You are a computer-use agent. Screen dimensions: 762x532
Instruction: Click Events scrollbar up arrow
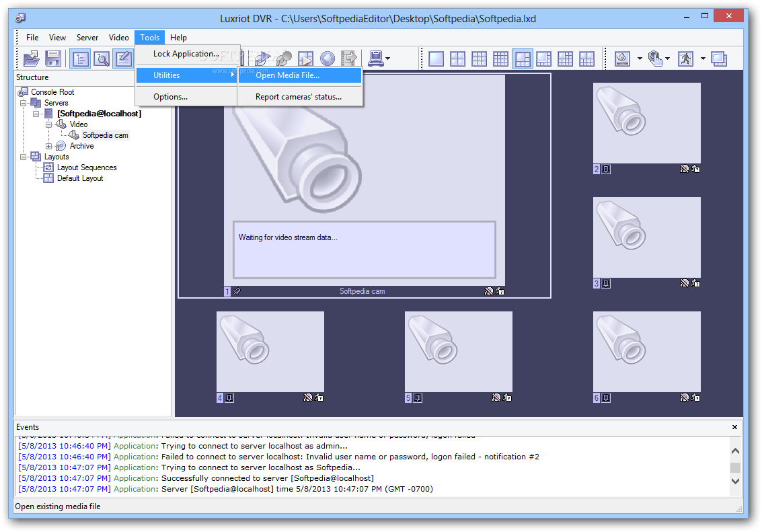(735, 451)
